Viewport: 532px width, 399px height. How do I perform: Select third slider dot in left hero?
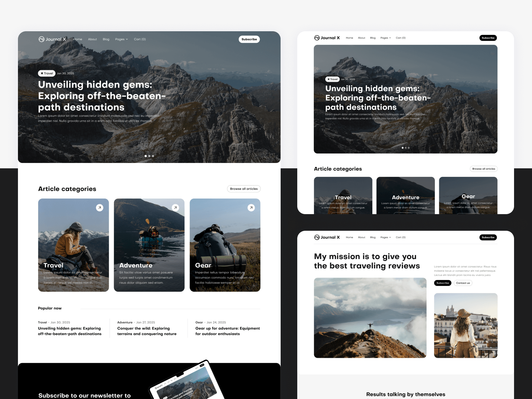pos(153,156)
